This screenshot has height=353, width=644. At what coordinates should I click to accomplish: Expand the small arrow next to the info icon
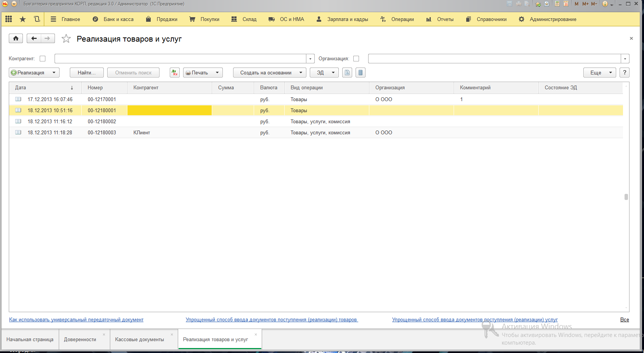[612, 4]
